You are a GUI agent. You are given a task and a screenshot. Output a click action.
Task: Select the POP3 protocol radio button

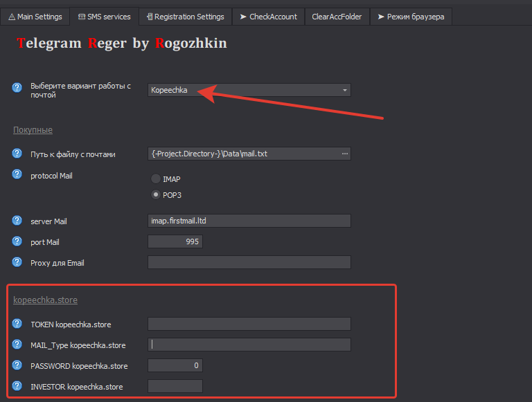156,194
